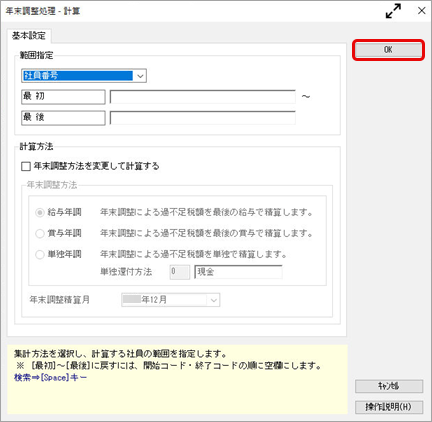The image size is (432, 422).
Task: Click the expand window arrows icon
Action: (393, 11)
